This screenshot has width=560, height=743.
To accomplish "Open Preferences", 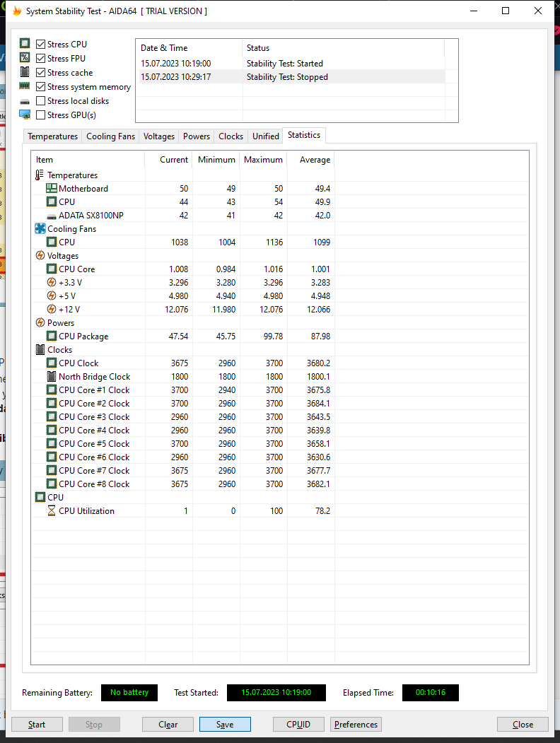I will (356, 725).
